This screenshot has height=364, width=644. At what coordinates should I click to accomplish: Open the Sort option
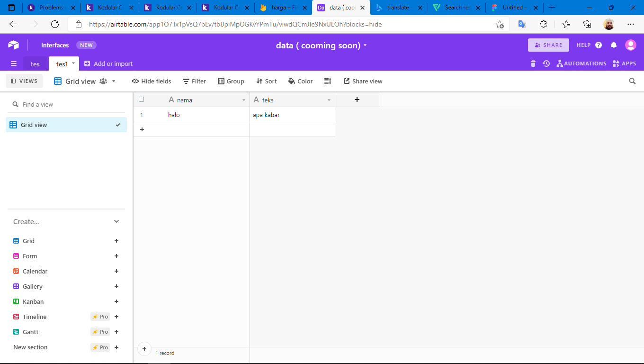(x=267, y=81)
